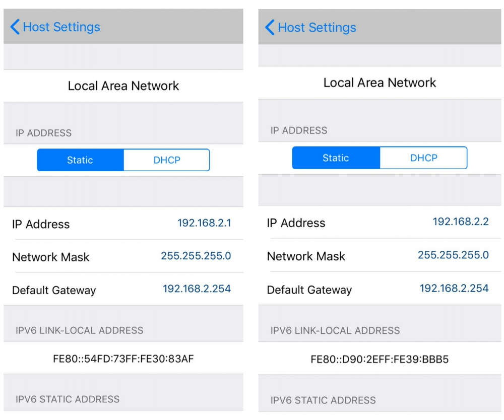
Task: Tap Local Area Network title on left screen
Action: click(123, 86)
